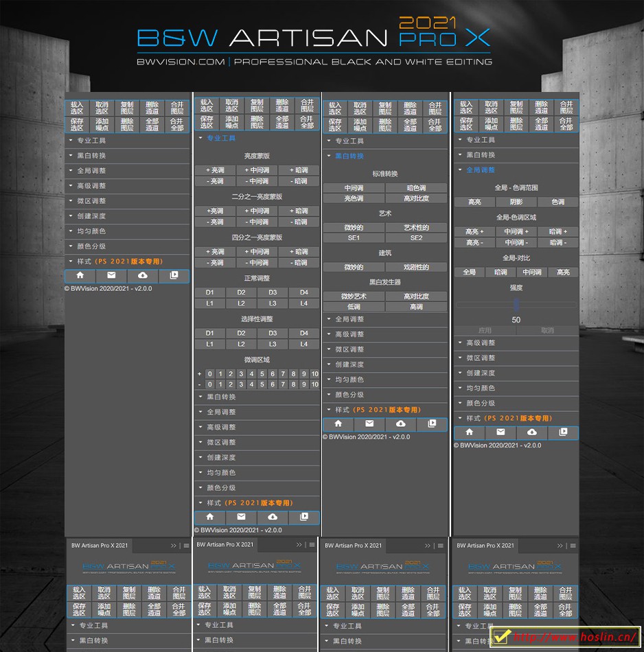Screen dimensions: 644x652
Task: Click 取消 button below 强度 slider
Action: [x=547, y=330]
